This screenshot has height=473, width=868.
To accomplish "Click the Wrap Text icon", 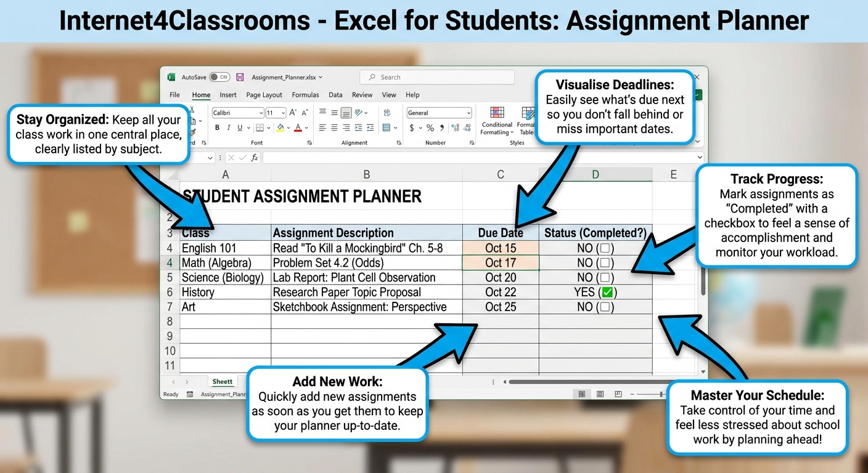I will pos(387,113).
